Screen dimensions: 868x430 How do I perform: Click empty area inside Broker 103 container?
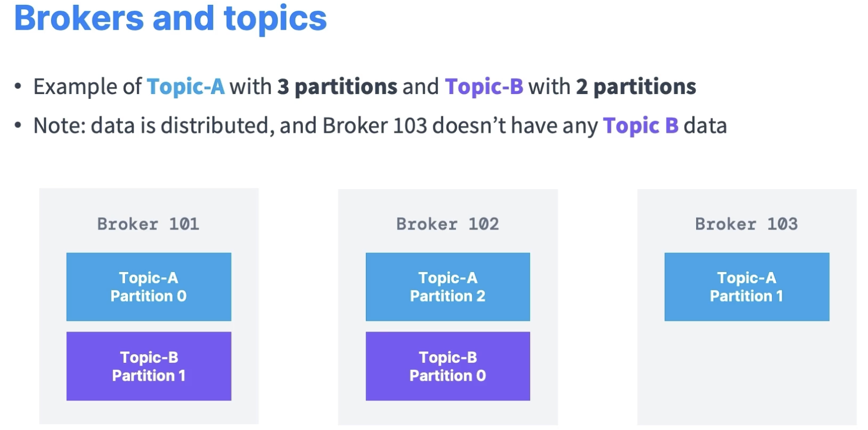747,371
